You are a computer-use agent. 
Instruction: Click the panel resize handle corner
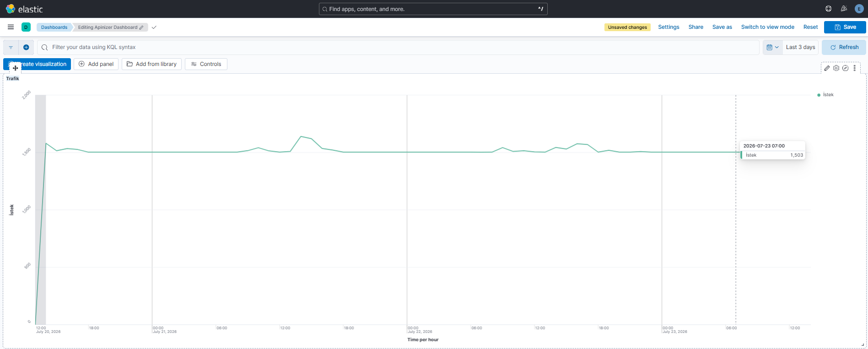click(863, 344)
